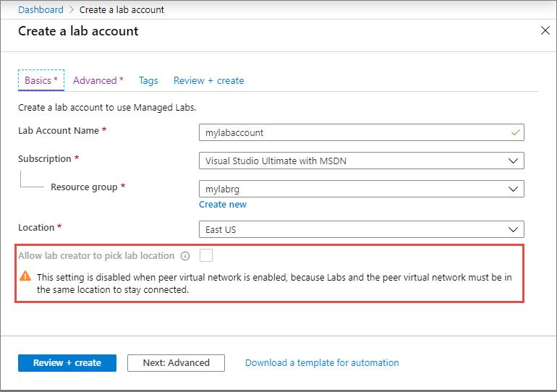Click the green checkmark in Lab Account Name
This screenshot has width=557, height=392.
point(516,132)
